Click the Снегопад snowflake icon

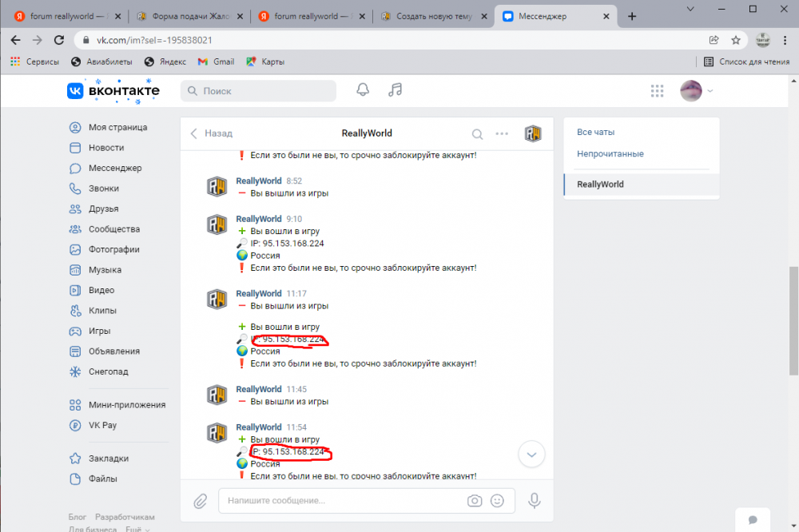75,372
